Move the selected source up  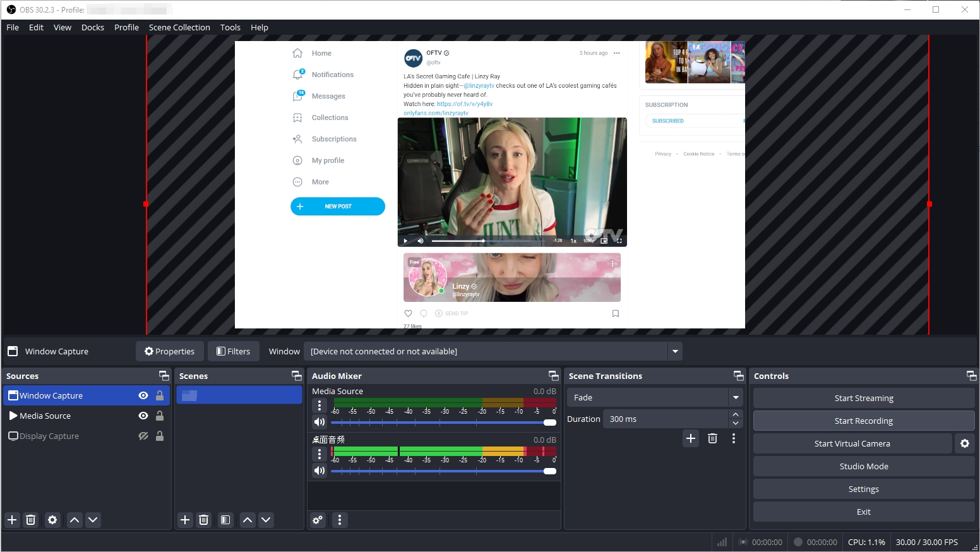click(x=75, y=520)
